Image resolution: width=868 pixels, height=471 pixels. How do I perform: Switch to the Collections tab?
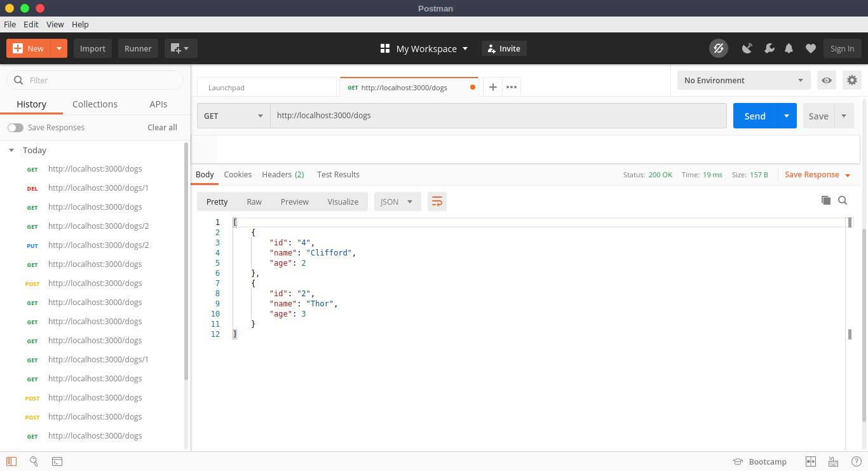[95, 104]
